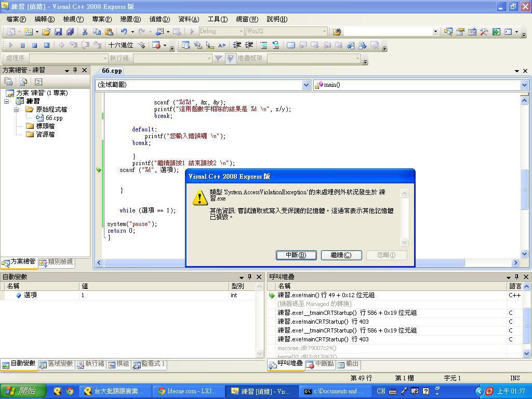Pin the 自動變數 panel with pushpin icon

point(250,277)
